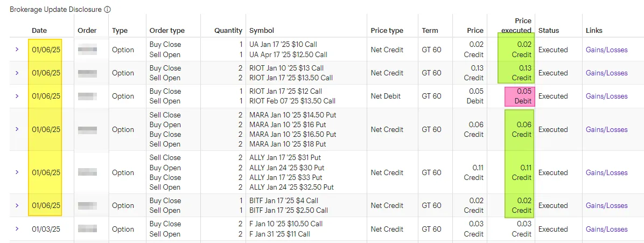Sort by the Date column header
Screen dimensions: 644x243
(x=39, y=30)
